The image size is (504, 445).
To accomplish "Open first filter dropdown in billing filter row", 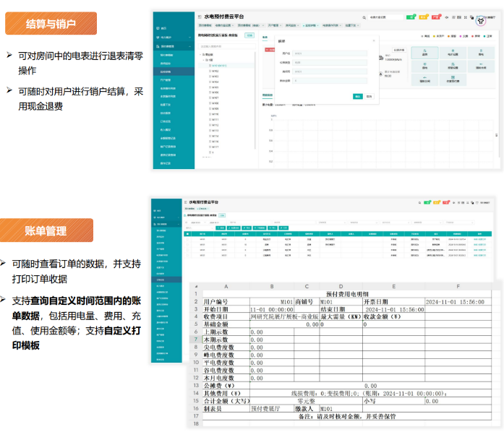I will click(x=332, y=222).
